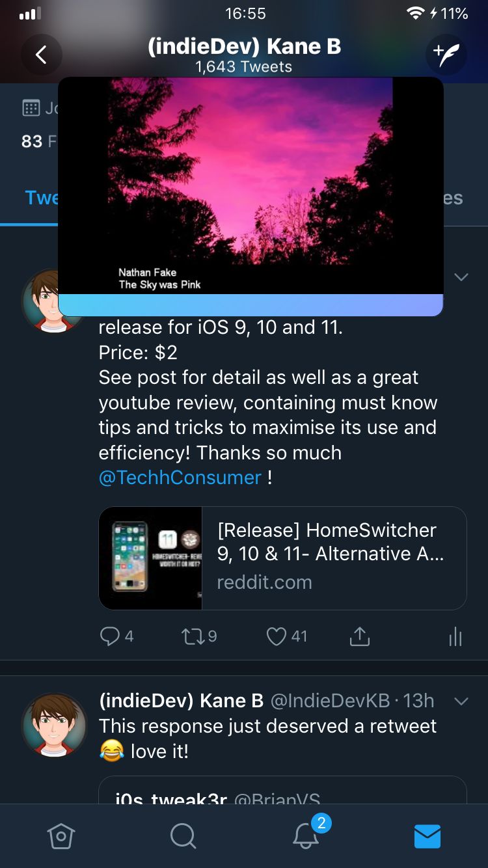Share the HomeSwitcher tweet
This screenshot has height=868, width=488.
(x=359, y=636)
